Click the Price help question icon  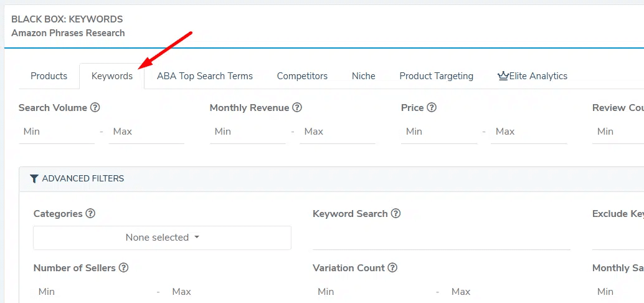coord(432,107)
